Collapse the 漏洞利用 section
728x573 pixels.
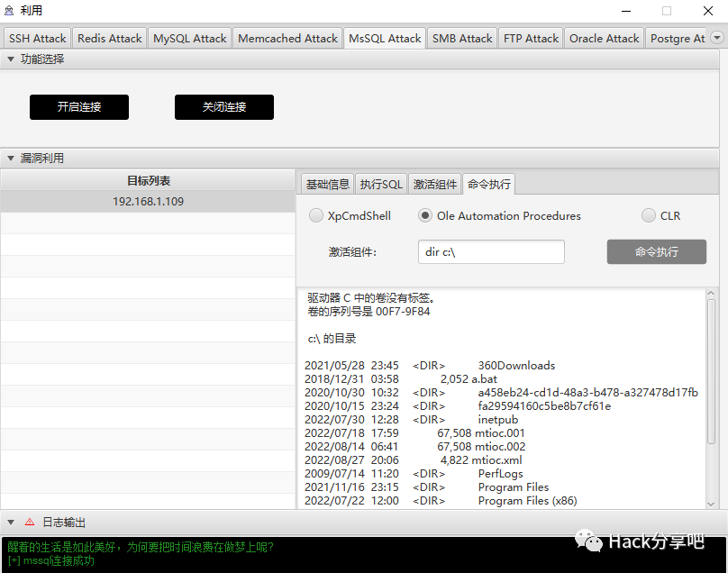pos(11,159)
